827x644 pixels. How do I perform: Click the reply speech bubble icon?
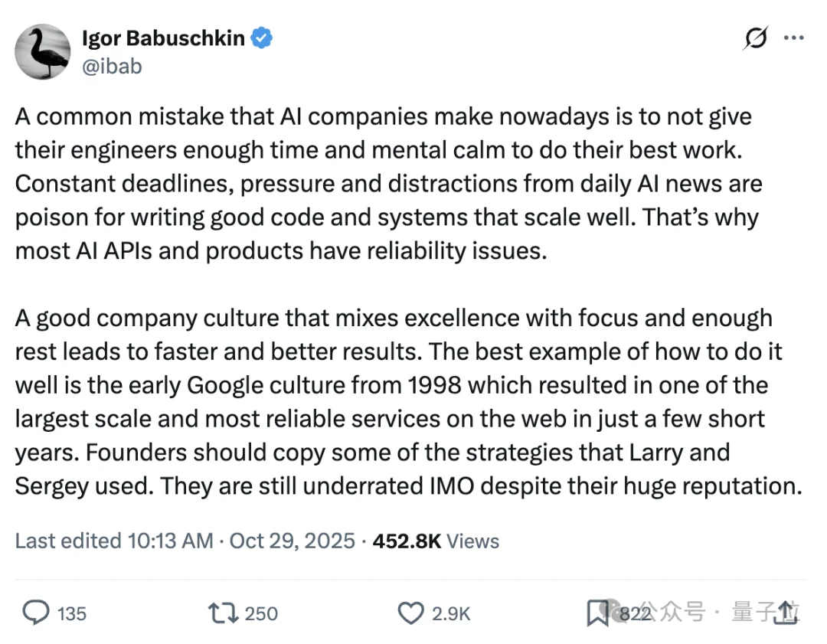[35, 613]
